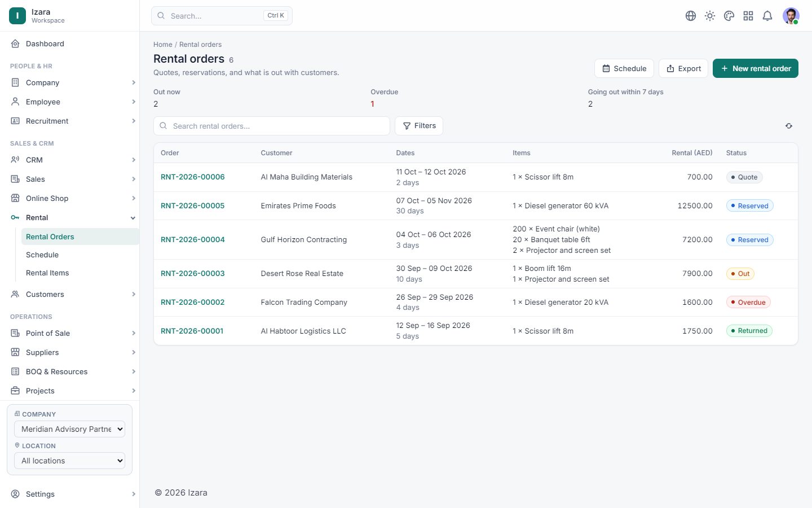
Task: Open notifications bell
Action: pos(767,16)
